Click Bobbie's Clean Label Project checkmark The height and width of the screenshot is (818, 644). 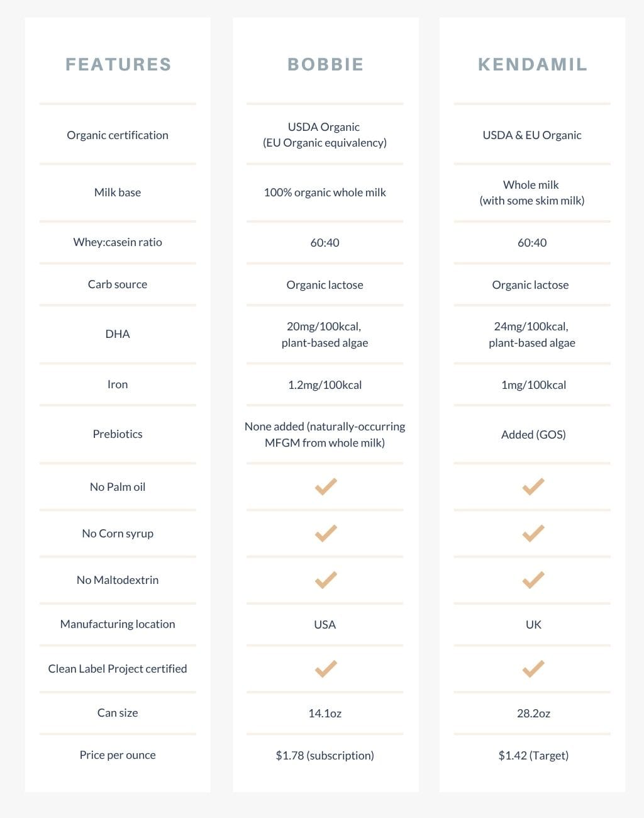[326, 668]
